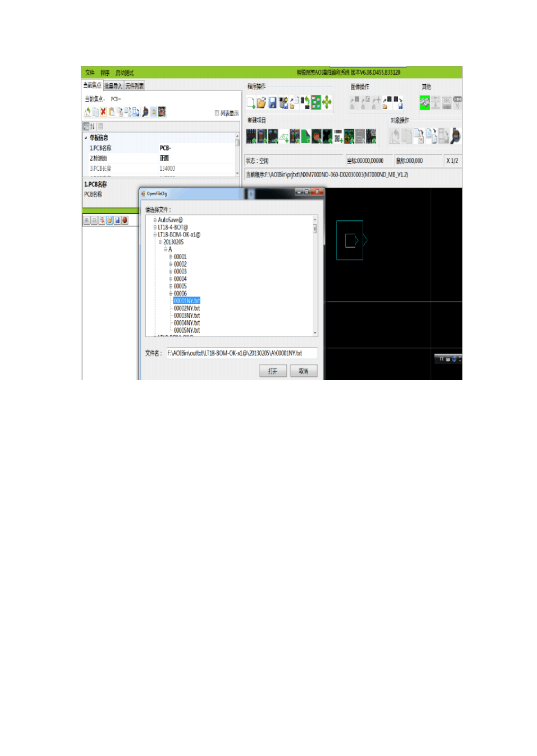Screen dimensions: 537x756
Task: Click the 文件名 path input field
Action: coord(241,353)
